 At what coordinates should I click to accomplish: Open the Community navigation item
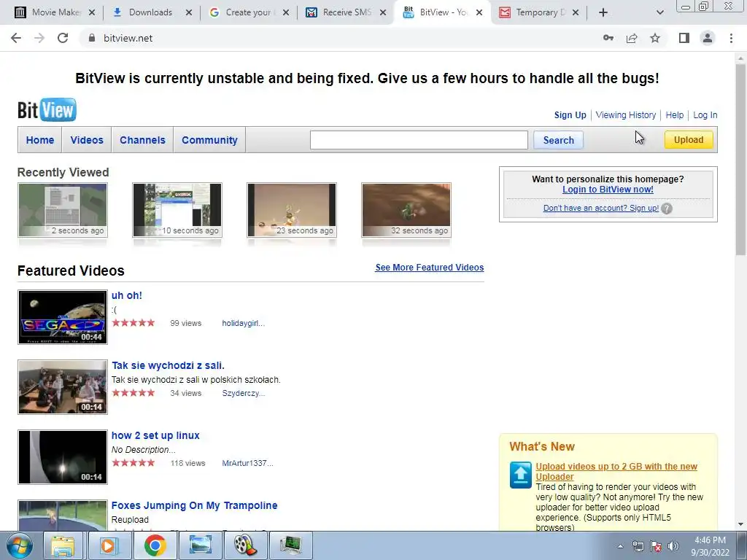(x=209, y=140)
